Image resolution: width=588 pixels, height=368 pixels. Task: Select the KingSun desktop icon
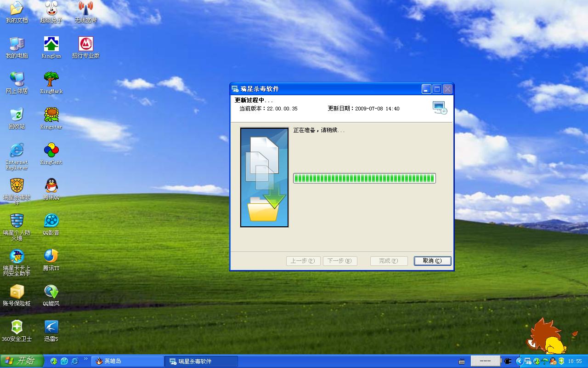click(x=51, y=48)
